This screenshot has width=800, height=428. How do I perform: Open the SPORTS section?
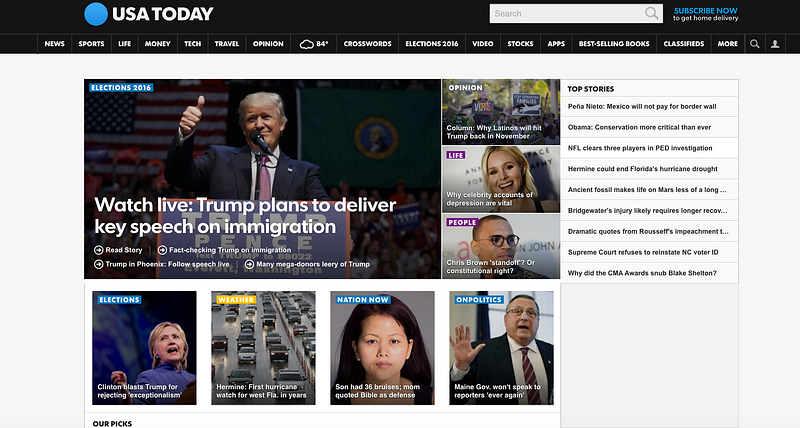91,44
